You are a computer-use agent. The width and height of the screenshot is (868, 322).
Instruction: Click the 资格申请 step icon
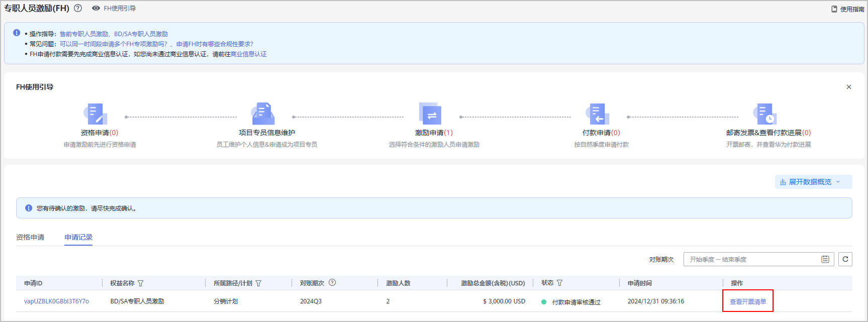click(95, 114)
